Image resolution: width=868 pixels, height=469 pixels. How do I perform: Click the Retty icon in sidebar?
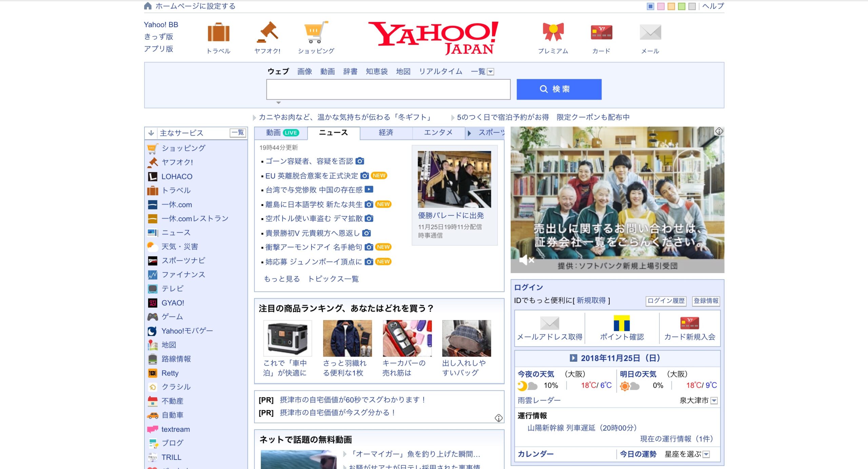[x=153, y=373]
